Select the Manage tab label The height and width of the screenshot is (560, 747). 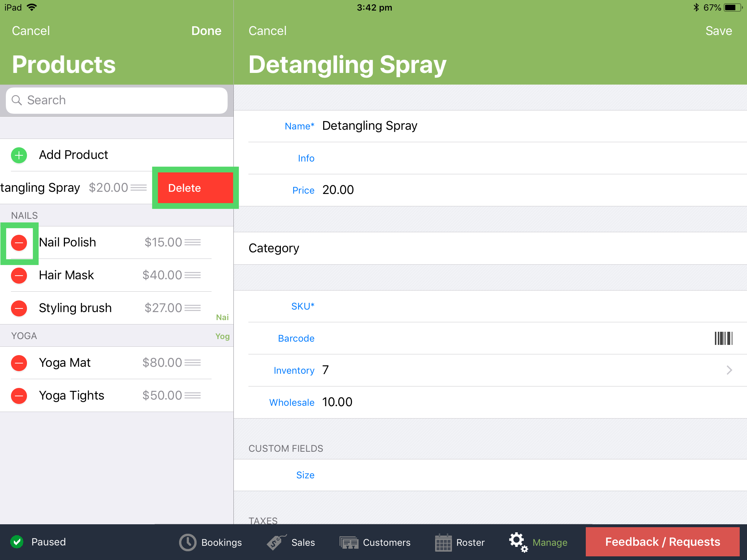550,542
